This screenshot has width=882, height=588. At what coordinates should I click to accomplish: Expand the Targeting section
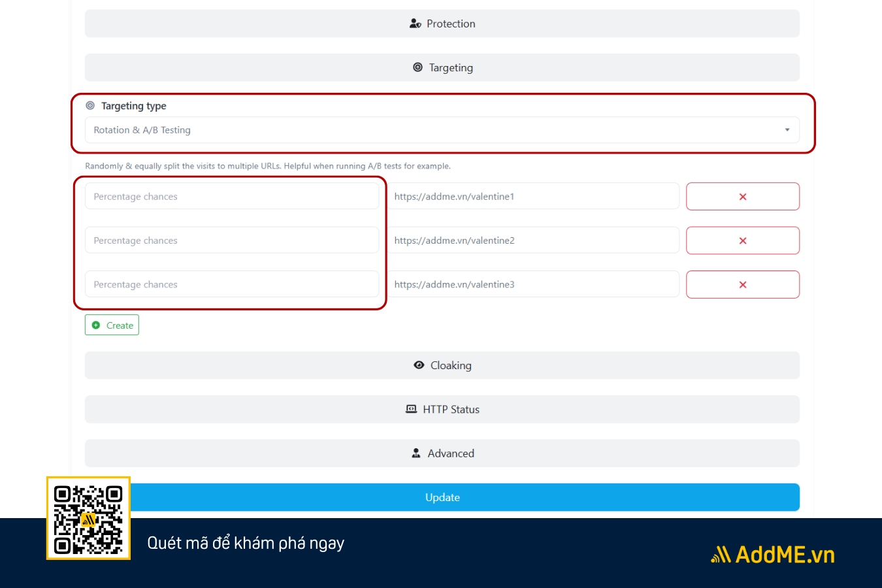click(x=442, y=67)
